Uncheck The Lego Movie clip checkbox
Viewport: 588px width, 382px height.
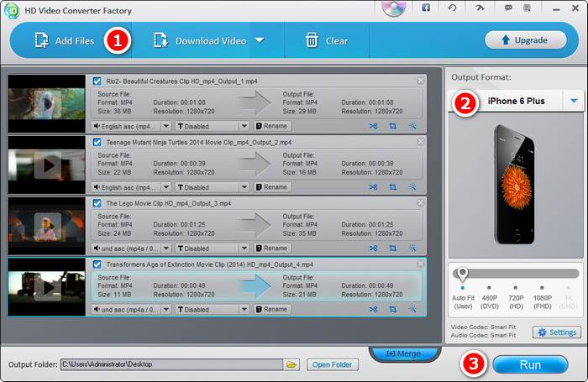[x=97, y=203]
